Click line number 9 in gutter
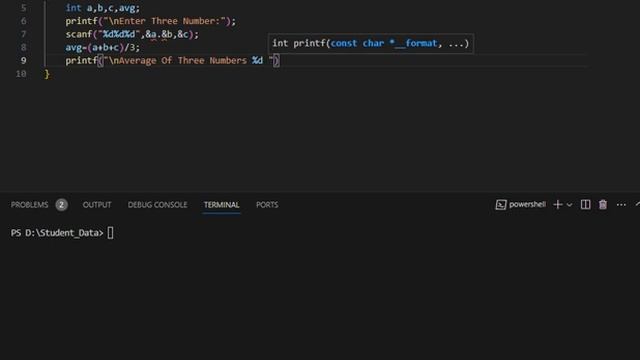640x360 pixels. tap(23, 60)
